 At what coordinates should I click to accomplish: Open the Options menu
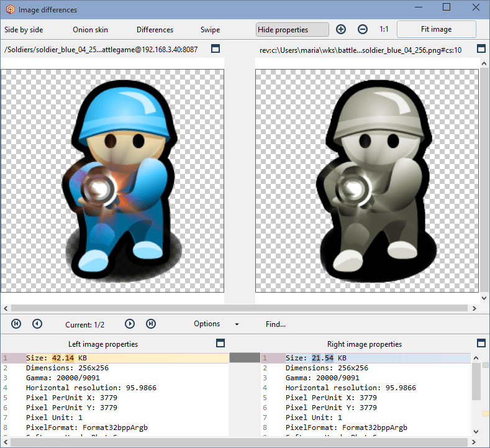point(207,324)
